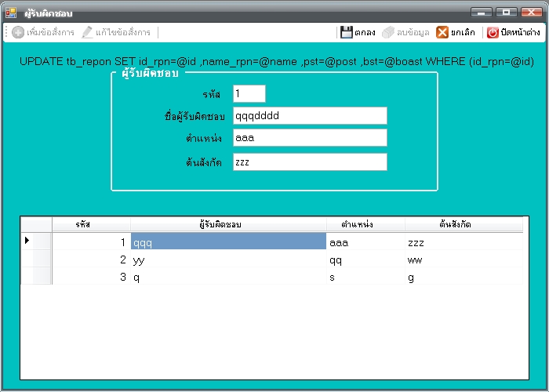Click the ชื่อผู้รับผิดชอบ text field
The height and width of the screenshot is (392, 549).
pyautogui.click(x=310, y=115)
